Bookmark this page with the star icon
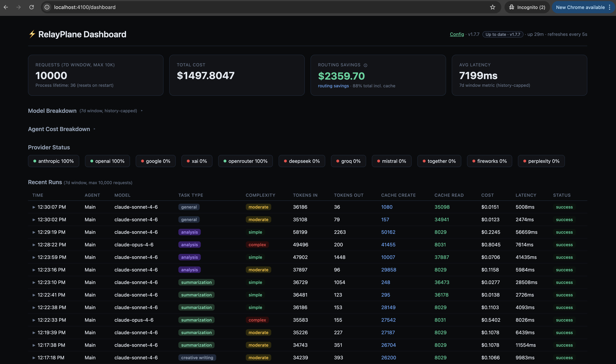Screen dimensions: 616x364 492,7
